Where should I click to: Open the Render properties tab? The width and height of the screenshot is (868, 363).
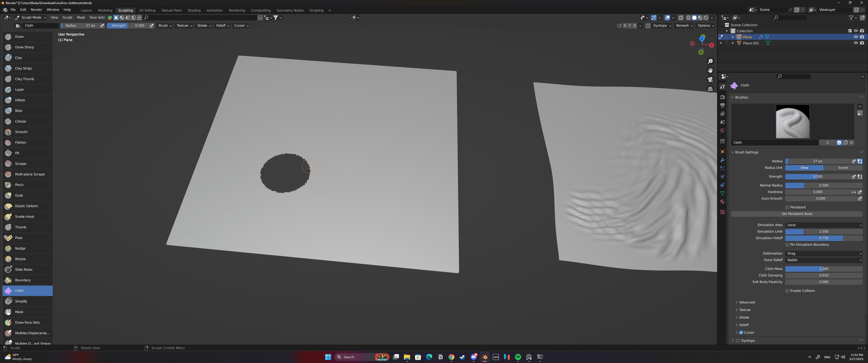coord(722,97)
